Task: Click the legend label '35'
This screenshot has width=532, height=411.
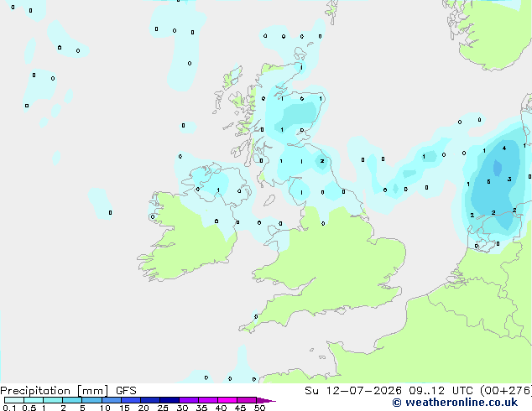Action: [201, 408]
